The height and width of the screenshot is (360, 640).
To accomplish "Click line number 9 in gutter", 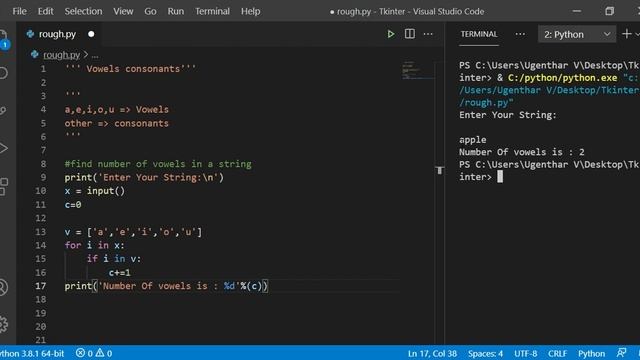I will click(43, 177).
